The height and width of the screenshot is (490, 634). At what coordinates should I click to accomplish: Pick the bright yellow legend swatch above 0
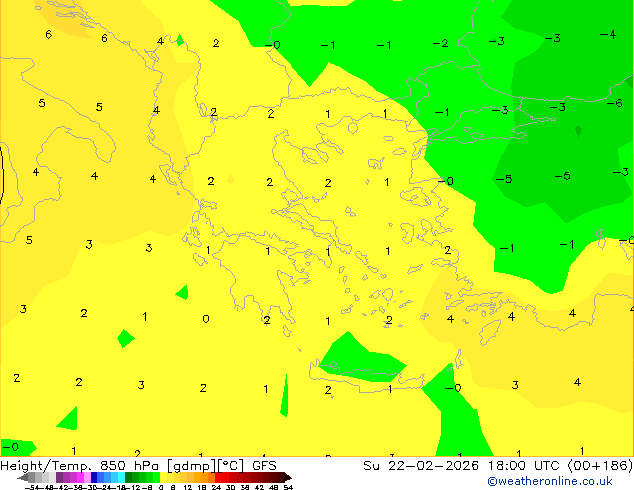(163, 477)
